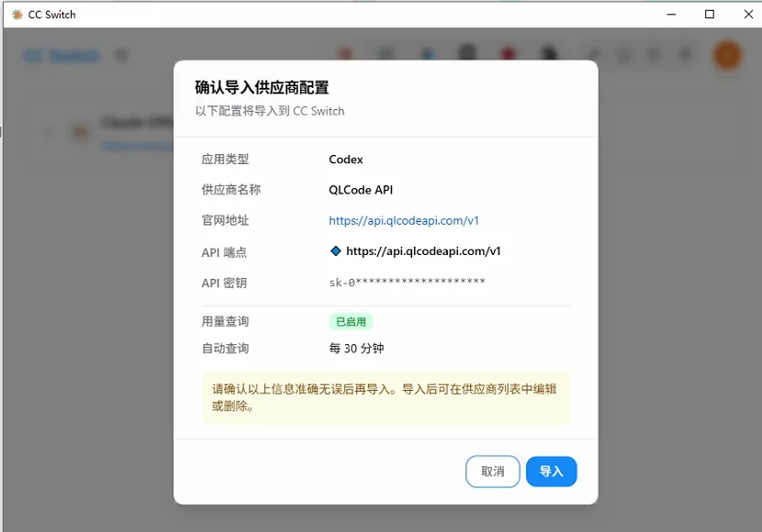Viewport: 762px width, 532px height.
Task: Click the blurred CC Switch logo in background
Action: pos(62,56)
